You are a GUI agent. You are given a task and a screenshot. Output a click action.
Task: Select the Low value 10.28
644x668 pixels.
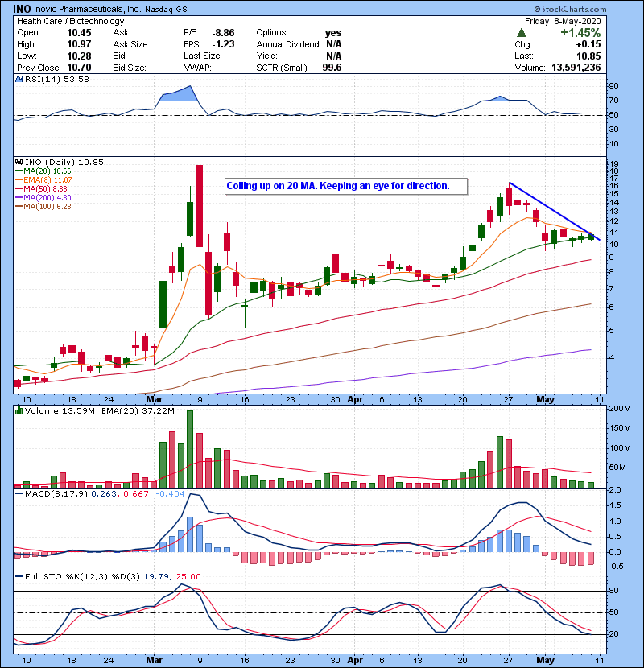tap(79, 56)
